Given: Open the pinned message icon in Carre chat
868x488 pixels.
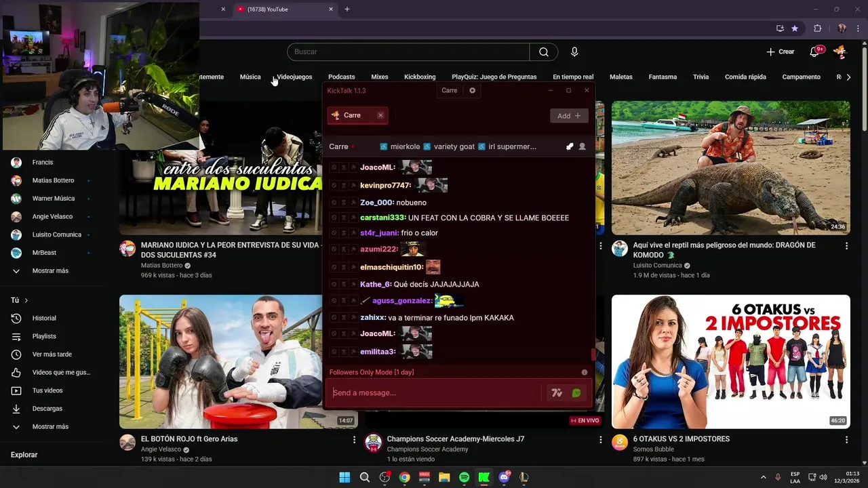Looking at the screenshot, I should click(x=570, y=146).
